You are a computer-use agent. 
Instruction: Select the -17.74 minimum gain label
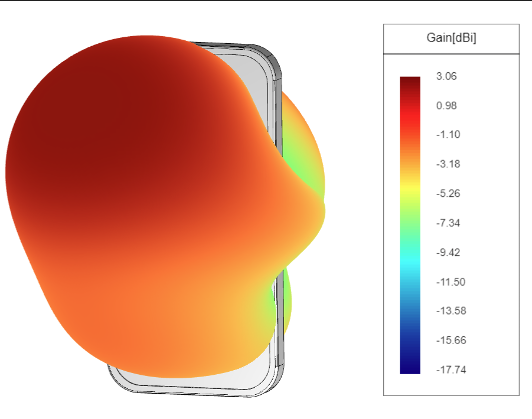tap(450, 370)
